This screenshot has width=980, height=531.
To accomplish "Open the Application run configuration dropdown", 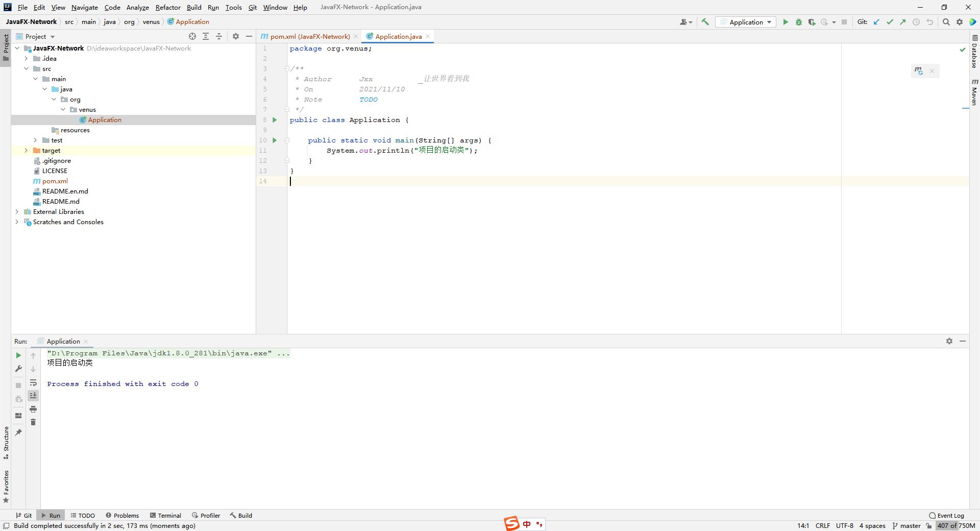I will point(746,22).
